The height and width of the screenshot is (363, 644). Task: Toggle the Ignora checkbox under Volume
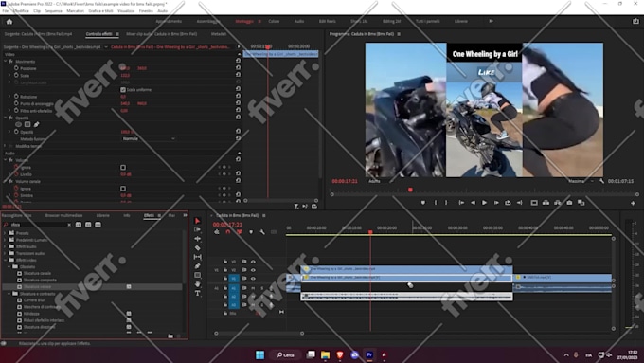(123, 168)
